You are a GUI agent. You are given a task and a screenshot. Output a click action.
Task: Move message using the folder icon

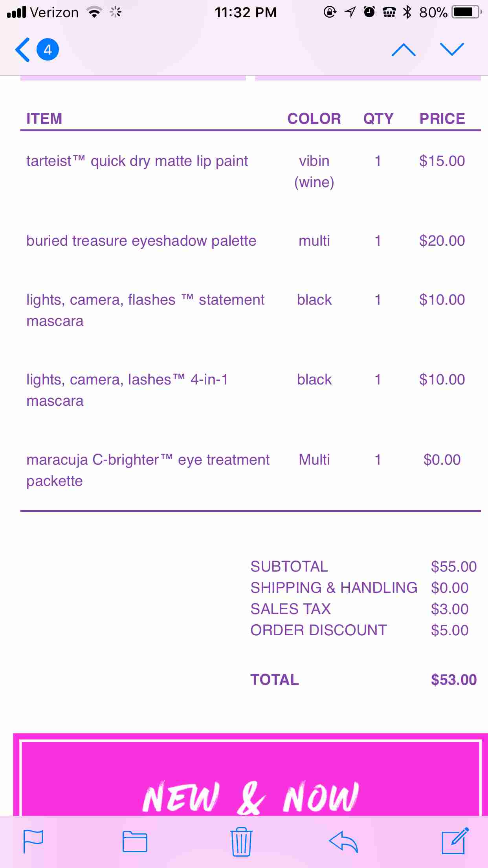[135, 842]
